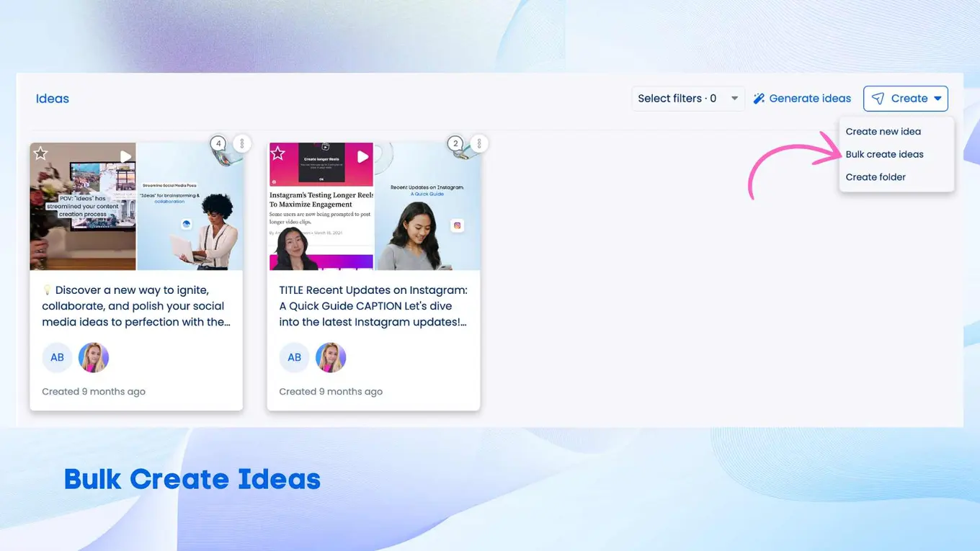Click the profile photo avatar on first card
Image resolution: width=980 pixels, height=551 pixels.
(94, 357)
